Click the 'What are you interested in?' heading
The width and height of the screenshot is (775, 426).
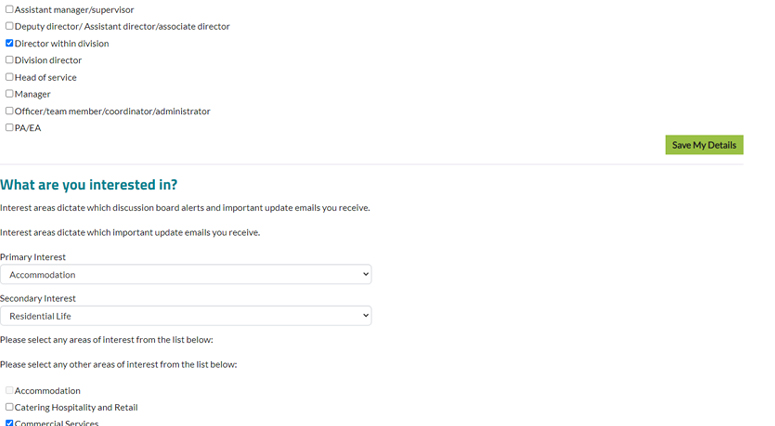tap(88, 185)
